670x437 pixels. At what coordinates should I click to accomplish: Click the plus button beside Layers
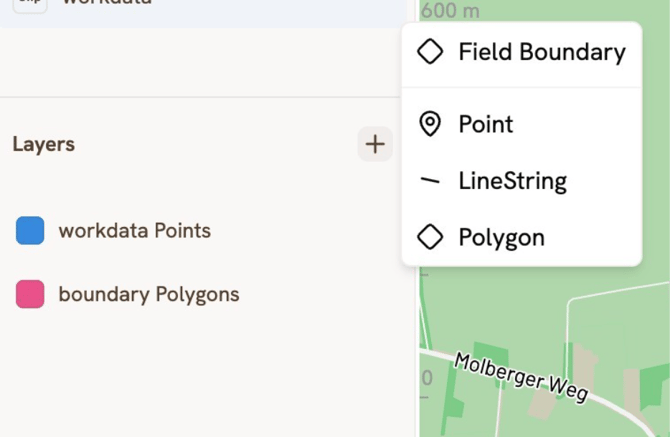tap(375, 144)
